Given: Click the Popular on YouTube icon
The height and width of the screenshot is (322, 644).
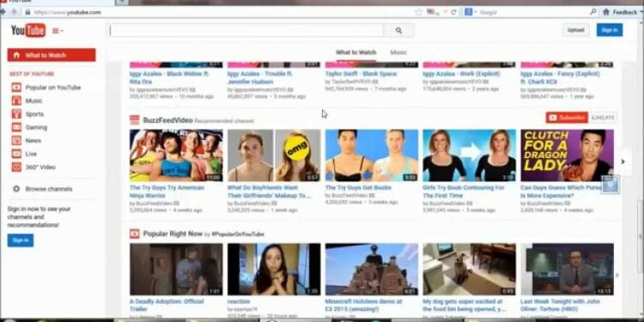Looking at the screenshot, I should pos(16,88).
